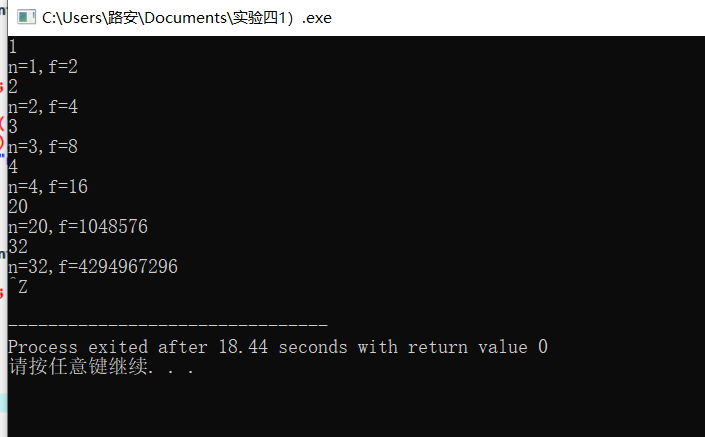This screenshot has height=437, width=705.
Task: Click the return value 0 text
Action: pos(477,347)
